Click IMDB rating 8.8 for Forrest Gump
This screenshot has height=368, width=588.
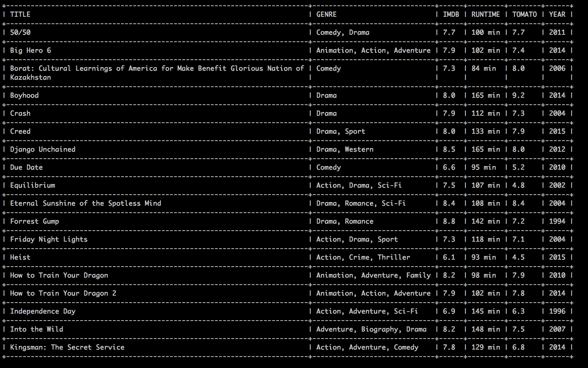point(449,221)
